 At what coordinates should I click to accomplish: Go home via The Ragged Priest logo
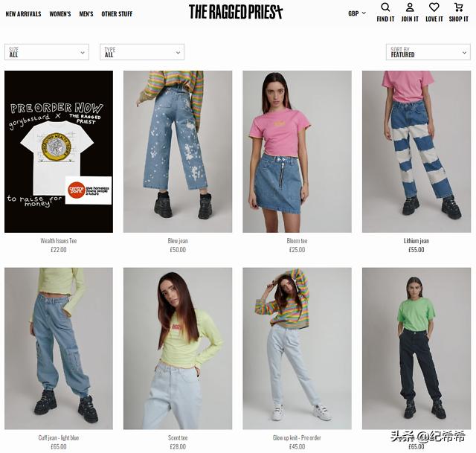pyautogui.click(x=236, y=12)
